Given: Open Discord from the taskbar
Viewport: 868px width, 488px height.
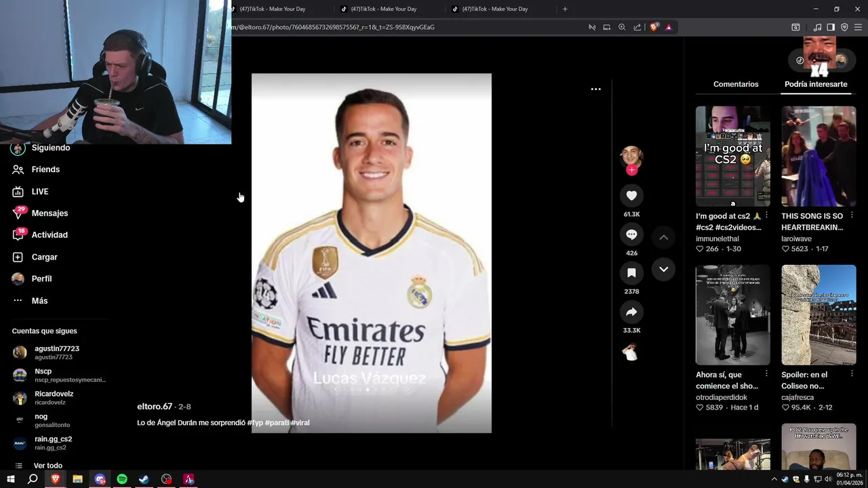Looking at the screenshot, I should (x=100, y=479).
